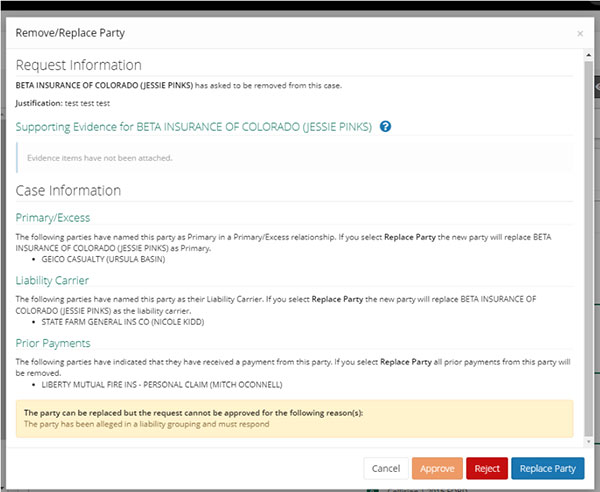Click the Justification: test test test line
Screen dimensions: 600x492
click(x=63, y=103)
